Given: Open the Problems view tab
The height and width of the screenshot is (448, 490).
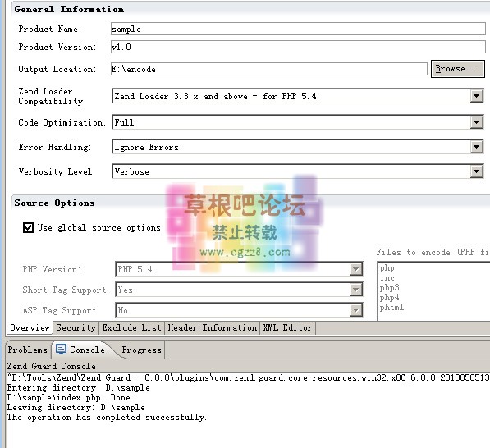Looking at the screenshot, I should 28,350.
